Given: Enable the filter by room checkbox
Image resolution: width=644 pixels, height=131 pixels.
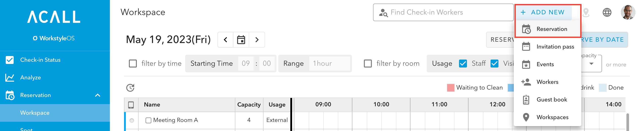Looking at the screenshot, I should pyautogui.click(x=368, y=64).
